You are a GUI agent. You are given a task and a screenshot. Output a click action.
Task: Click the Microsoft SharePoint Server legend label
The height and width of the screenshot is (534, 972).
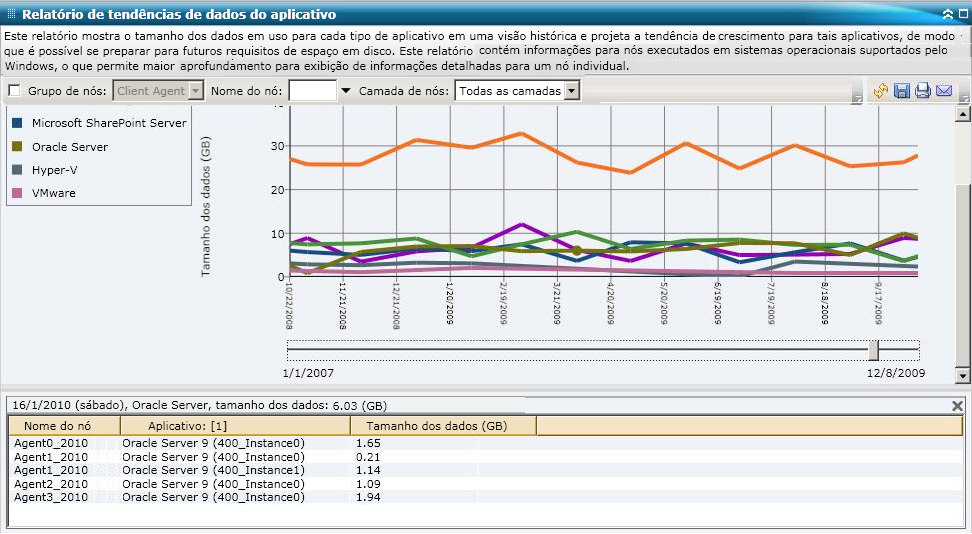click(109, 123)
